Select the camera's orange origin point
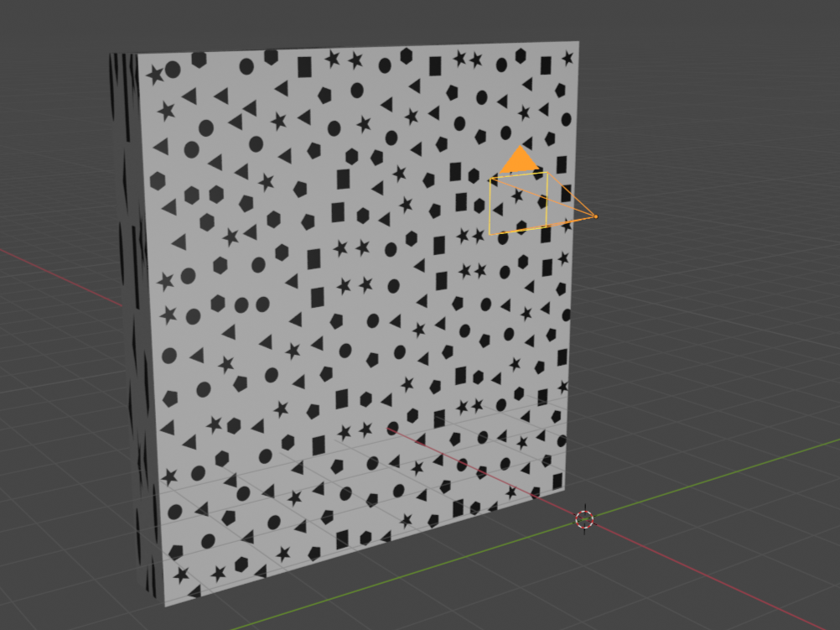Image resolution: width=840 pixels, height=630 pixels. pyautogui.click(x=596, y=216)
